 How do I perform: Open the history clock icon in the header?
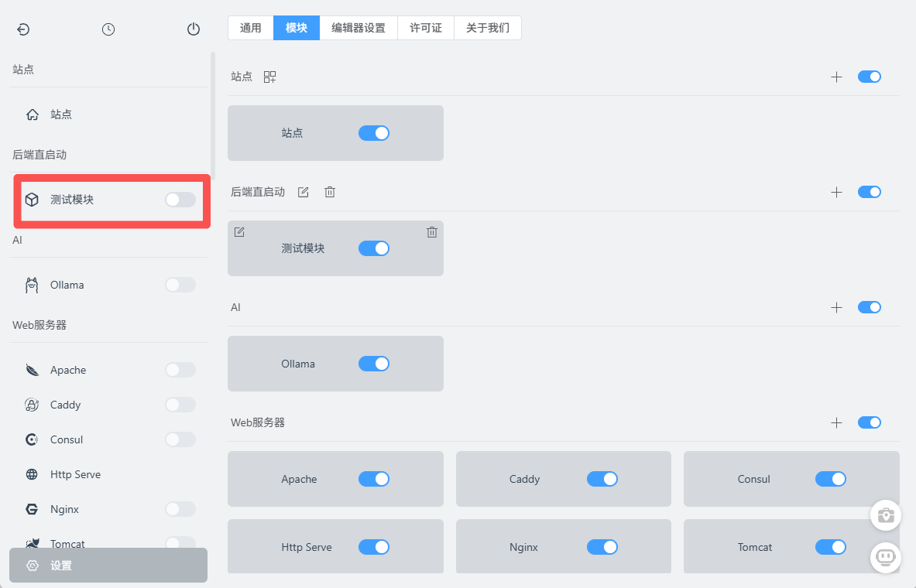click(x=108, y=29)
